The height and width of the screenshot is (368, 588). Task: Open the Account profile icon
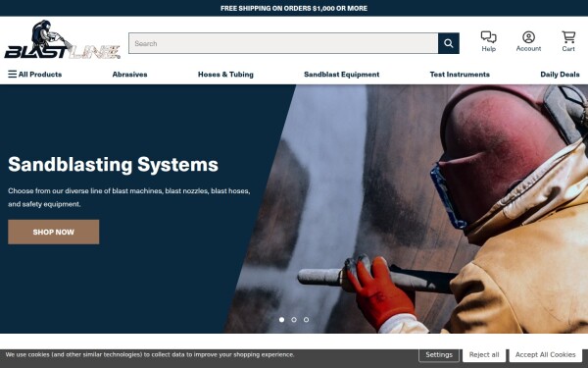click(x=528, y=41)
